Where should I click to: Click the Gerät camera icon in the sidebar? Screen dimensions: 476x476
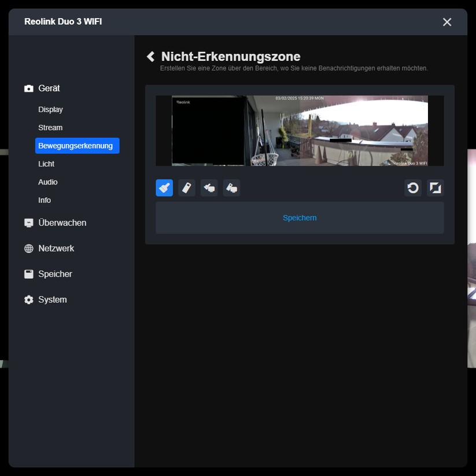tap(28, 88)
